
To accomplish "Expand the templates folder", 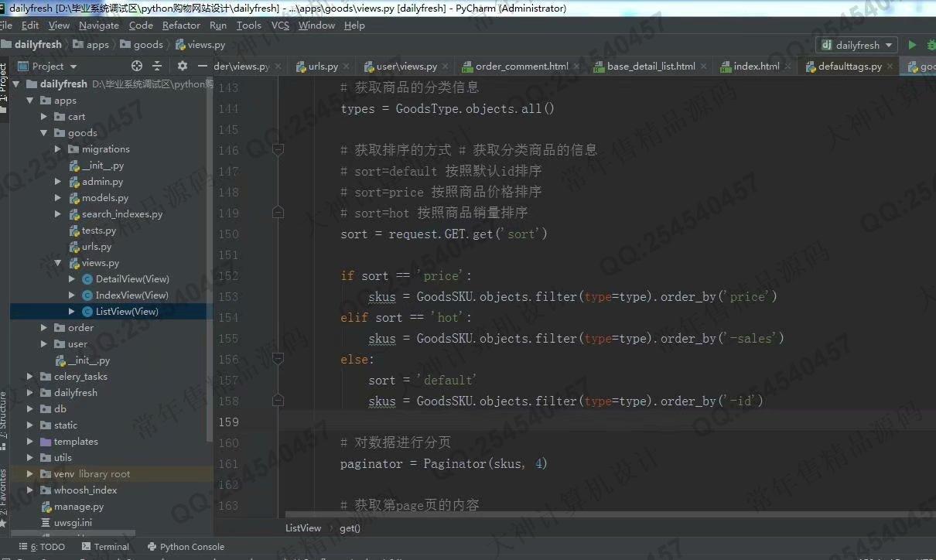I will pos(31,442).
